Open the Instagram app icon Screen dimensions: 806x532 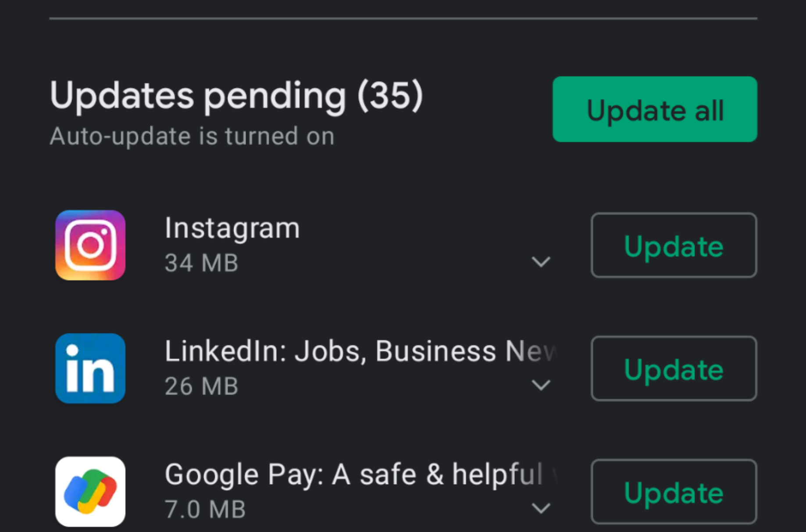pyautogui.click(x=90, y=245)
